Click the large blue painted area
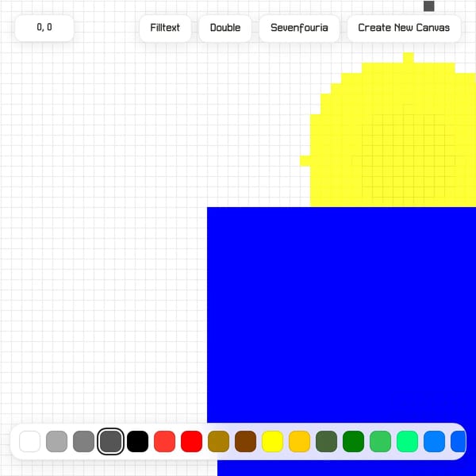 (341, 314)
